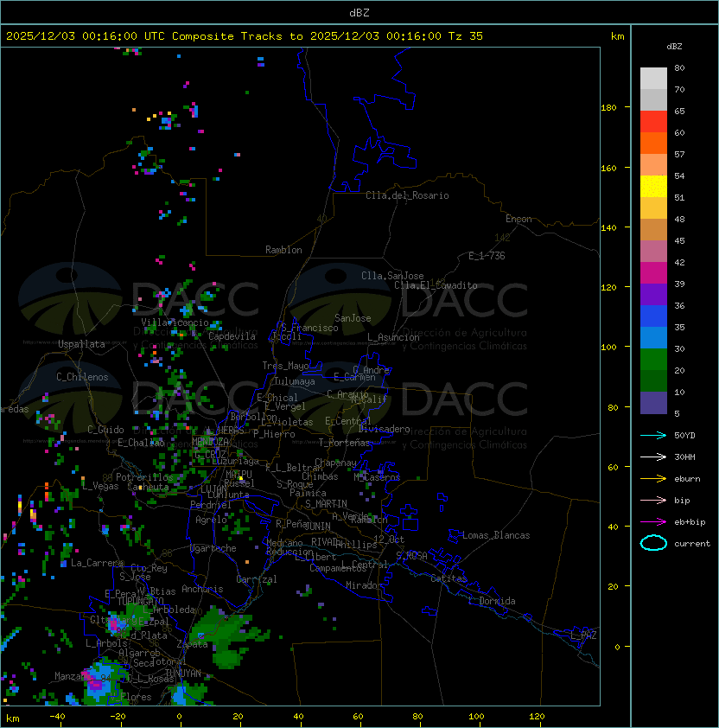Select the 35 dBZ blue swatch

653,337
